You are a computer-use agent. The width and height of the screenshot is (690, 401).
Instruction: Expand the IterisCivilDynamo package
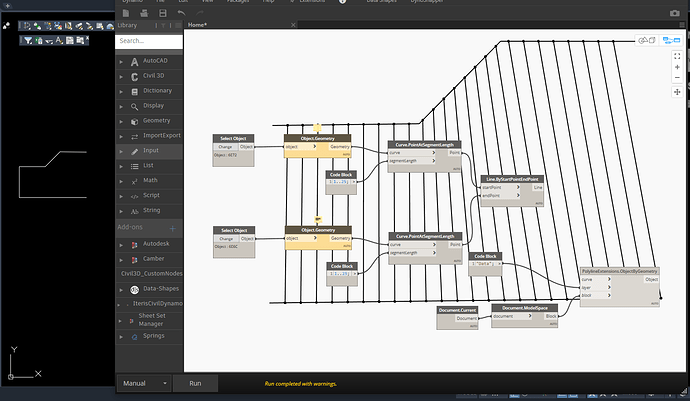pyautogui.click(x=149, y=304)
